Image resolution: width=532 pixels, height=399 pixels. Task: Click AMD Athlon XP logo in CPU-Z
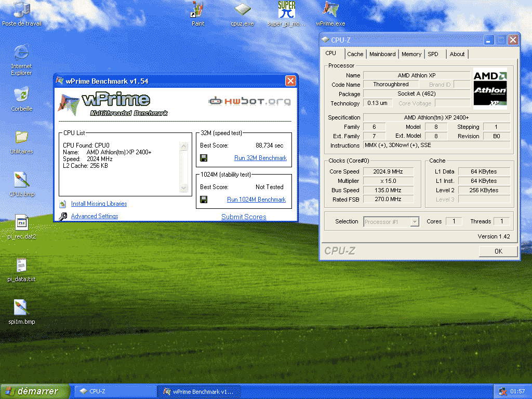[490, 88]
